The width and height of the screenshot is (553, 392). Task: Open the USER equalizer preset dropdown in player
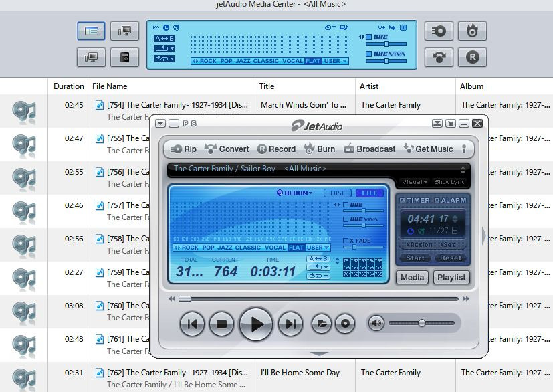(318, 248)
